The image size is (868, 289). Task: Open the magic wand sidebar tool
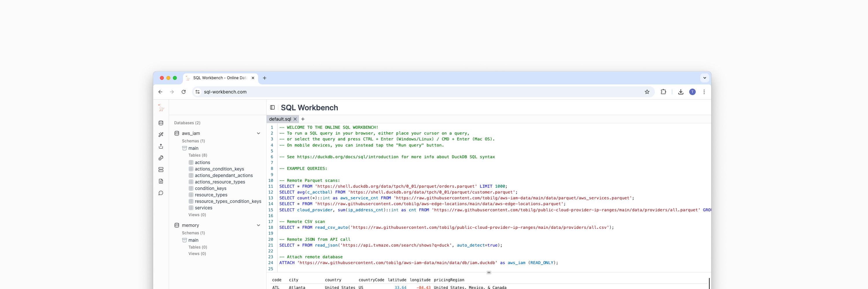pyautogui.click(x=161, y=135)
